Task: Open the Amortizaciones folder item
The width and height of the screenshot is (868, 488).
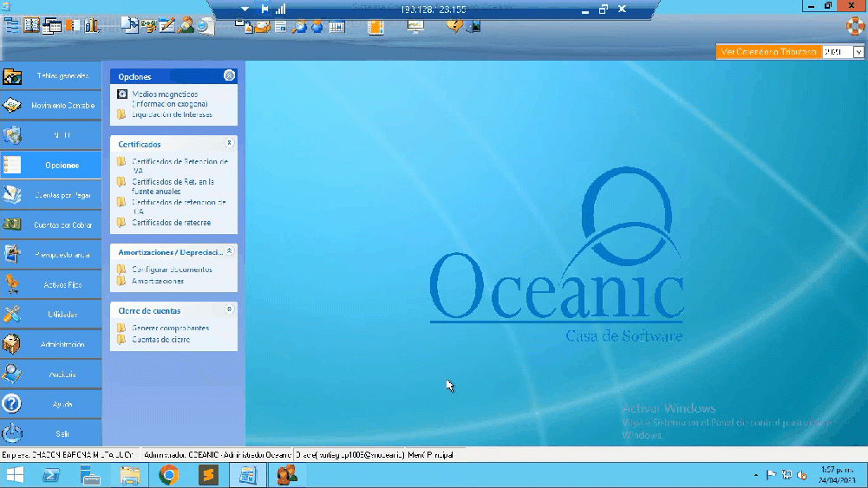Action: pos(158,281)
